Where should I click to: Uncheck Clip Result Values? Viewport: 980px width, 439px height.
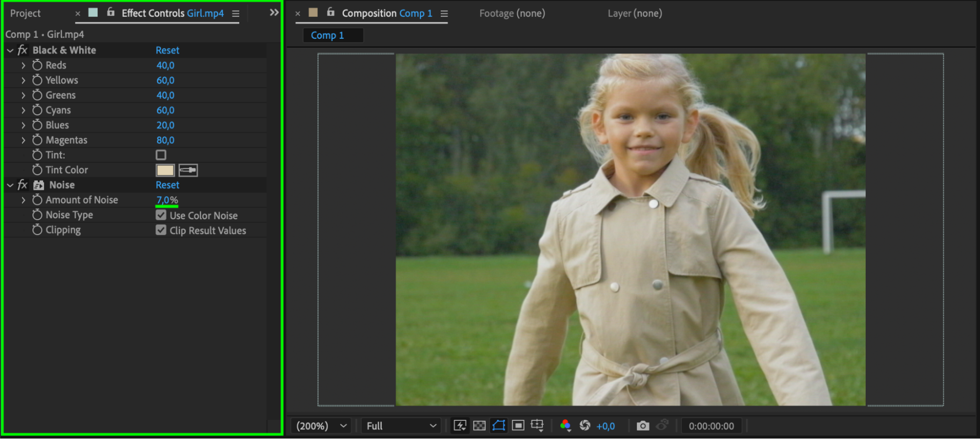(x=161, y=230)
